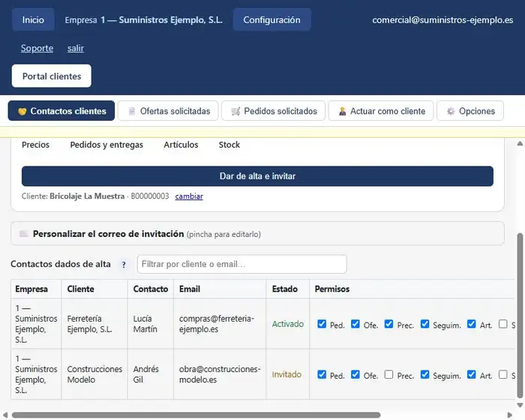Click the scroll down arrow
Screen dimensions: 525x420
coord(520,405)
